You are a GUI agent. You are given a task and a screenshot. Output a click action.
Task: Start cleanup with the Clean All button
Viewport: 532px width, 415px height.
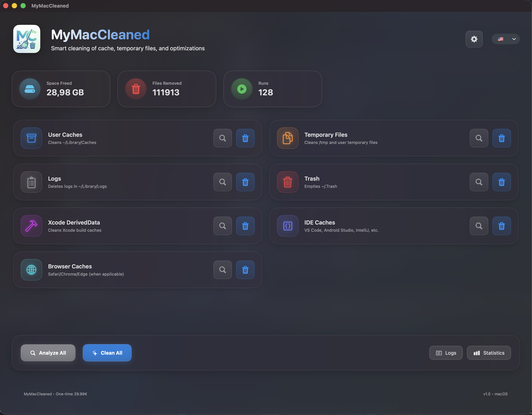[x=107, y=353]
